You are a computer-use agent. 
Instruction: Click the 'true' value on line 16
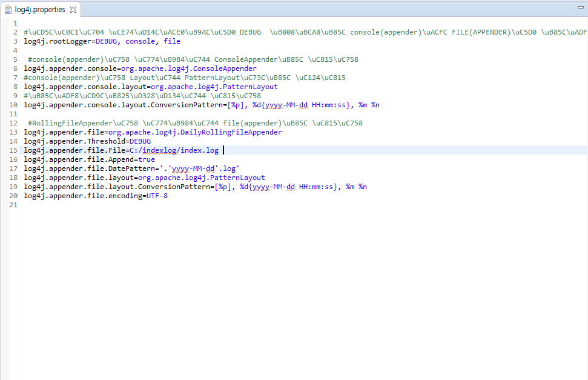pos(147,159)
